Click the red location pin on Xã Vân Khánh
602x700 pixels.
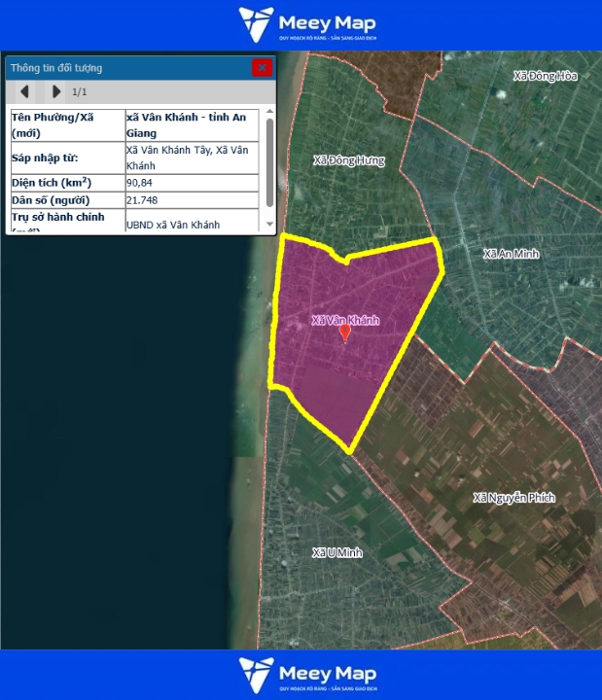345,332
